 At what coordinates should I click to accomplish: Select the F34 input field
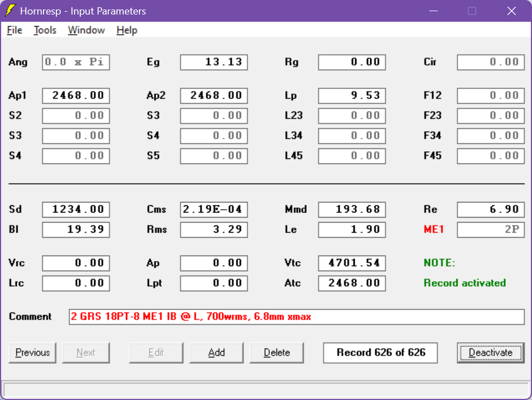[x=491, y=136]
